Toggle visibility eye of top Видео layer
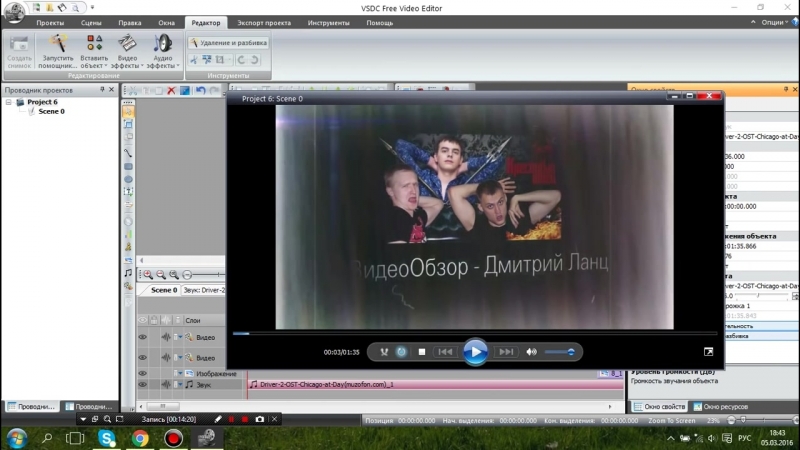The height and width of the screenshot is (450, 800). click(x=142, y=337)
